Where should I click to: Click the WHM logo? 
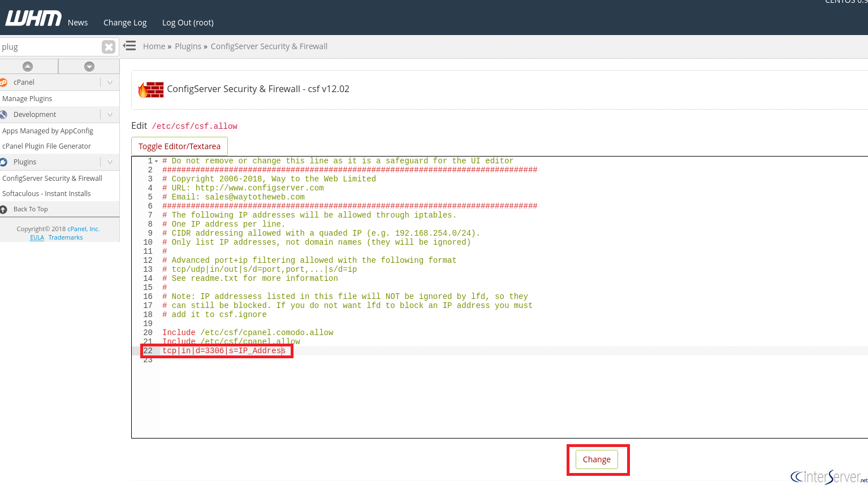pyautogui.click(x=33, y=19)
